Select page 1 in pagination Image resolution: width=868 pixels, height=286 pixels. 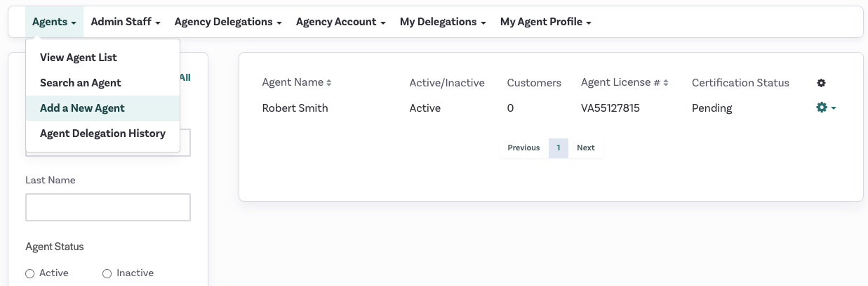559,148
